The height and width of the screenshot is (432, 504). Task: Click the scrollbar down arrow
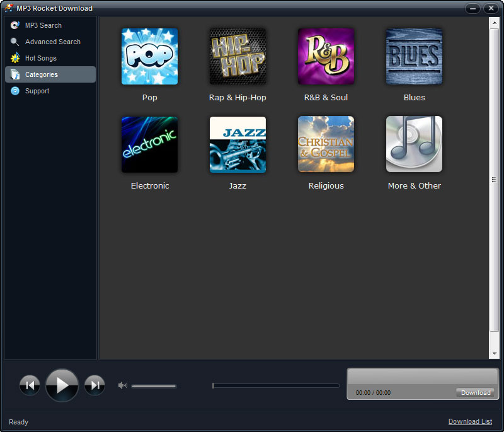pos(494,354)
